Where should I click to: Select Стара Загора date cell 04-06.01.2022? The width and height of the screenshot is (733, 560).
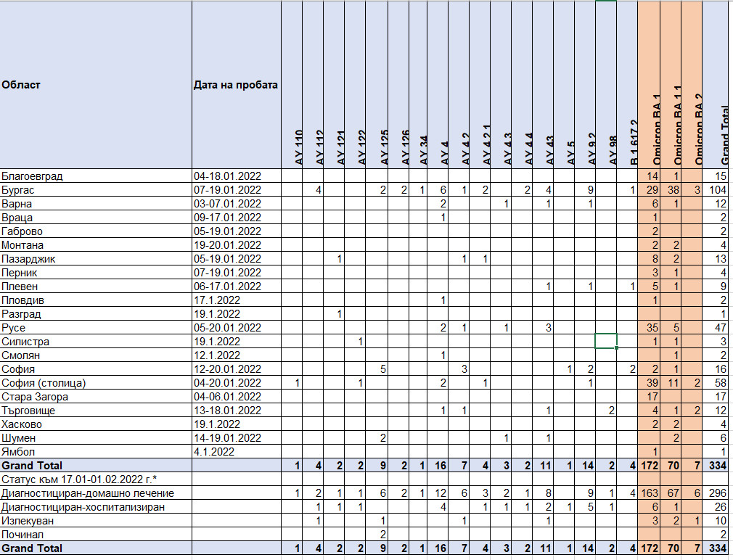coord(237,397)
